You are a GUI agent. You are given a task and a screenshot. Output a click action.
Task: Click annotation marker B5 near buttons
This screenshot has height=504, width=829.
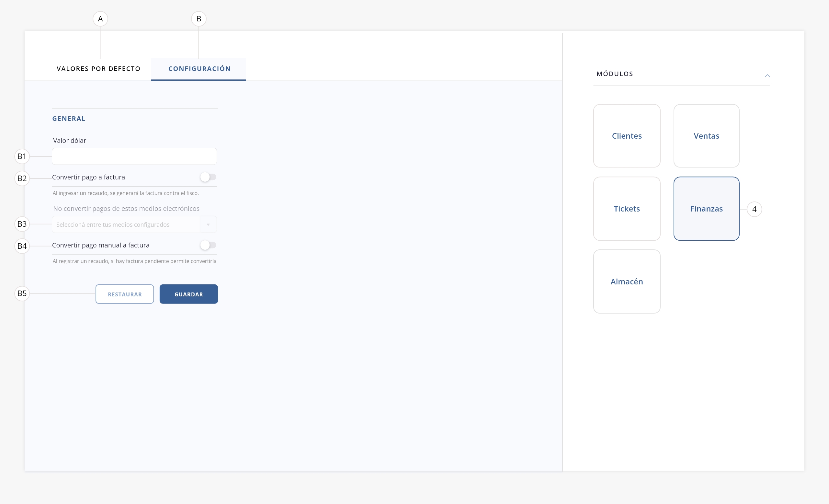pos(22,293)
